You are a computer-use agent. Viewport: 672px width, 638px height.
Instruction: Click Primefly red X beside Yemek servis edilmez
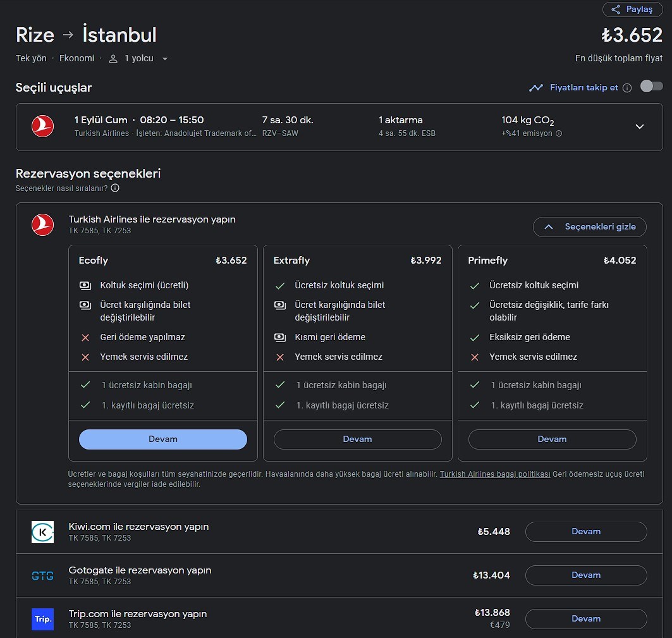[x=474, y=357]
